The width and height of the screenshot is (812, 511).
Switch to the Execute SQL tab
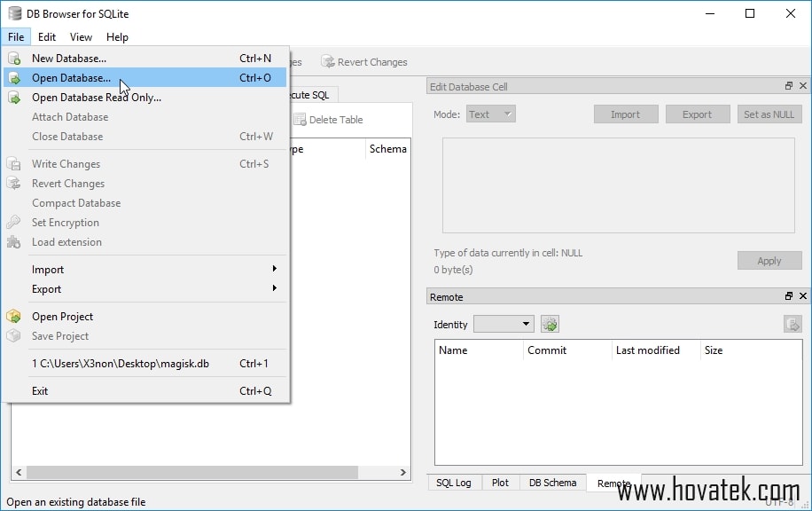pos(313,95)
